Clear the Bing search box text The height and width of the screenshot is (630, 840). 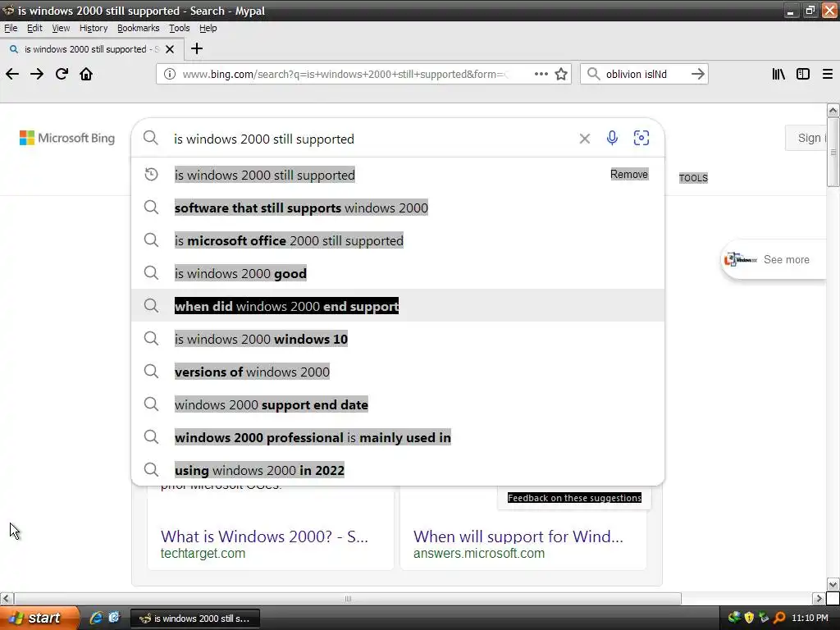tap(584, 139)
